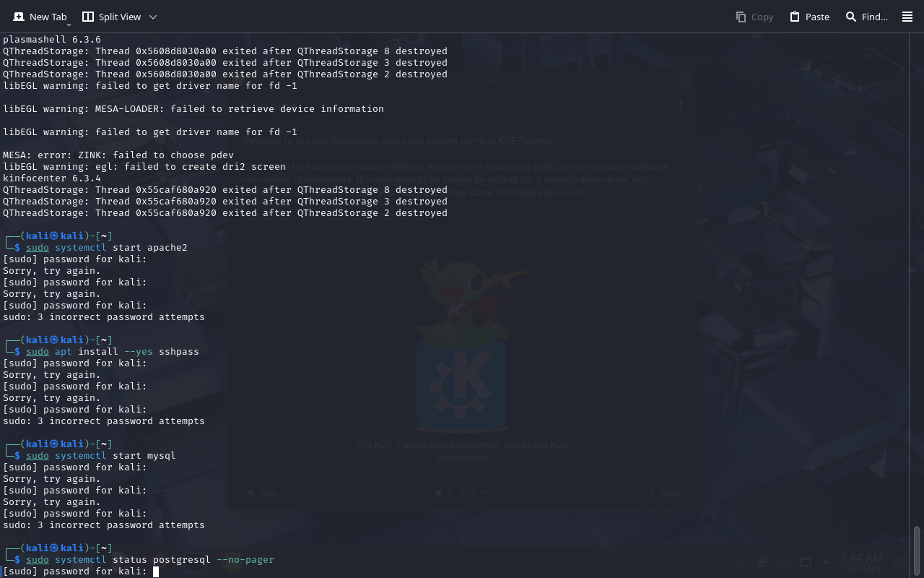The width and height of the screenshot is (924, 578).
Task: Expand the New Tab profile arrow
Action: point(69,25)
